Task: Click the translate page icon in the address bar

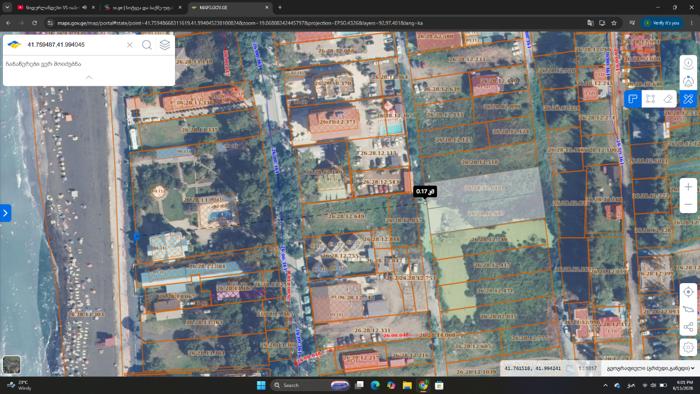Action: [590, 23]
